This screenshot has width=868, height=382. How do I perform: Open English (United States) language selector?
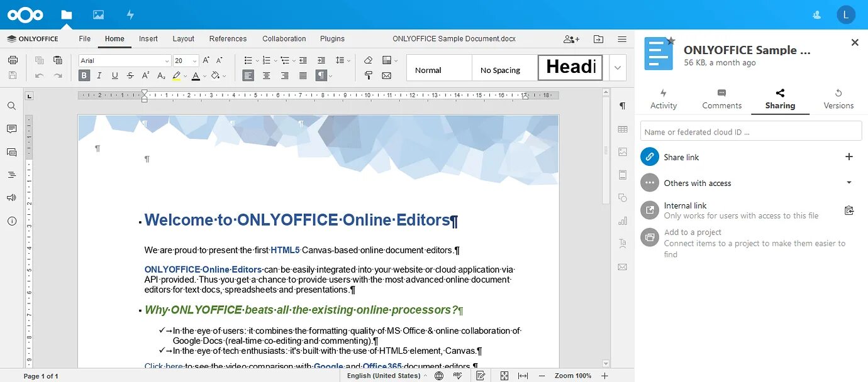click(x=387, y=376)
